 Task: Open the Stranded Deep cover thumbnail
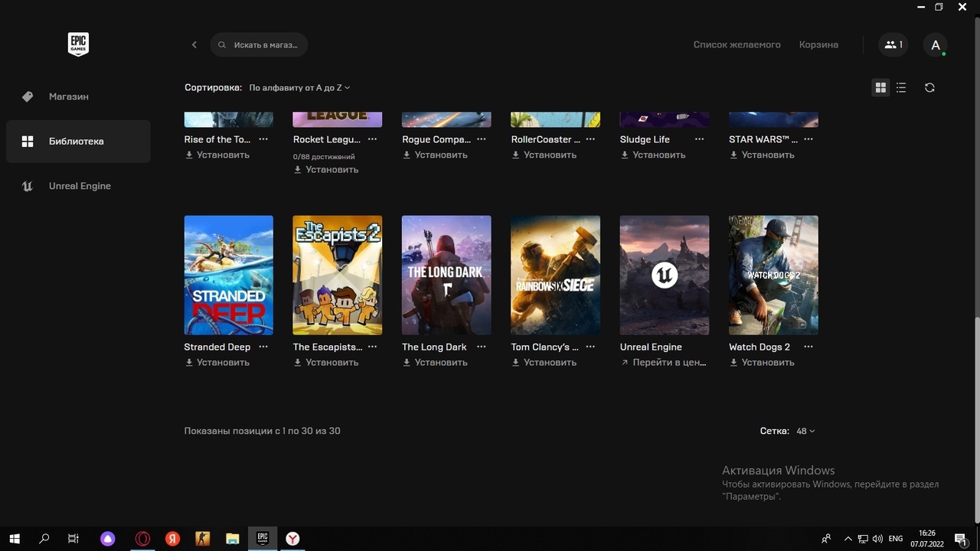(x=229, y=275)
